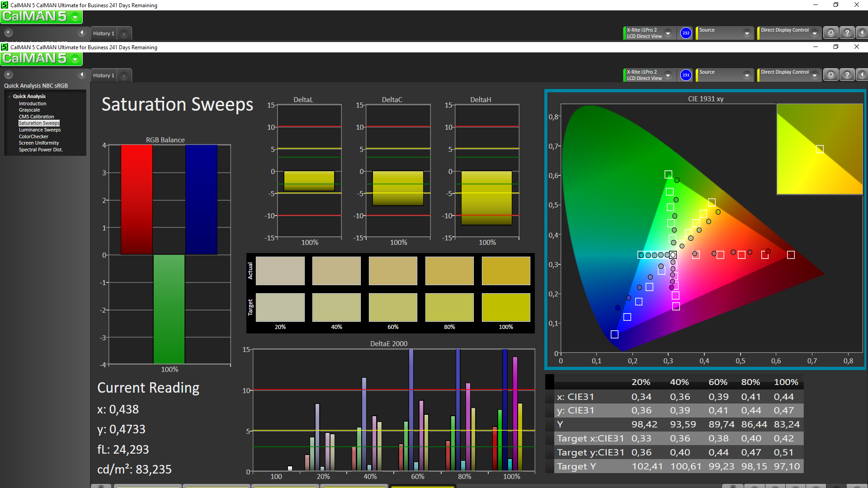Viewport: 868px width, 488px height.
Task: Open Grayscale workflow page
Action: coord(29,110)
